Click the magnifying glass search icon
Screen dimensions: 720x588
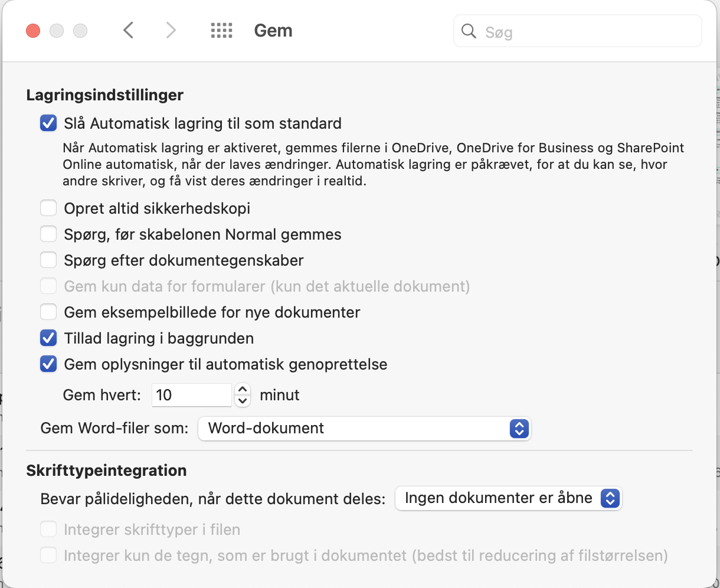(469, 31)
